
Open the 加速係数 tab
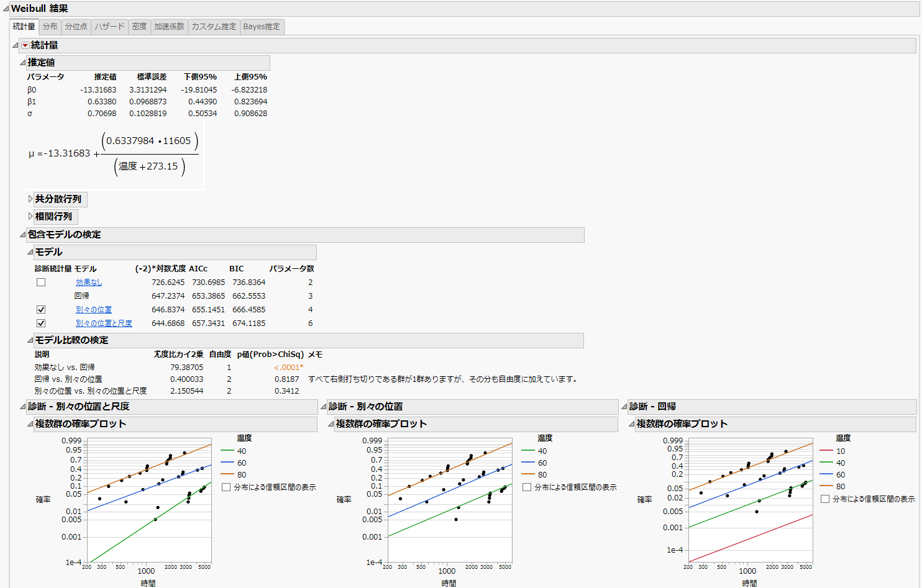pos(169,27)
